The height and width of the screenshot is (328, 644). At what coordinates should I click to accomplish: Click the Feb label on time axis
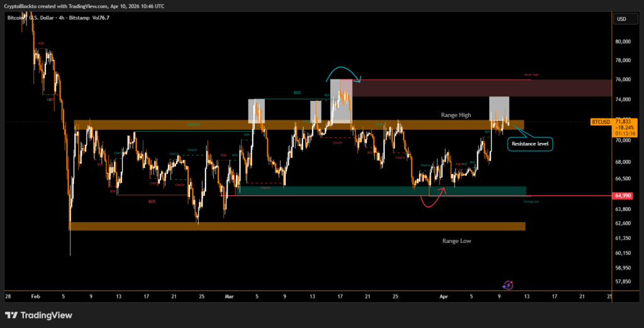pos(35,295)
